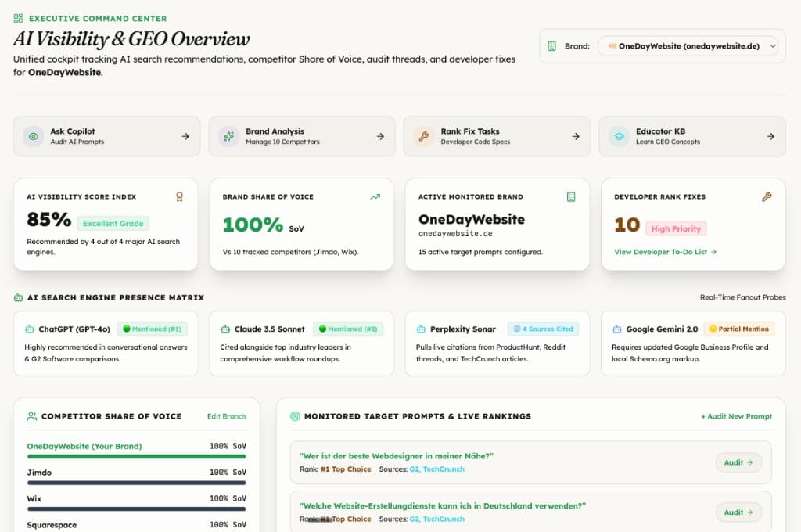Click the Excellent Grade badge
This screenshot has width=801, height=532.
pos(113,223)
